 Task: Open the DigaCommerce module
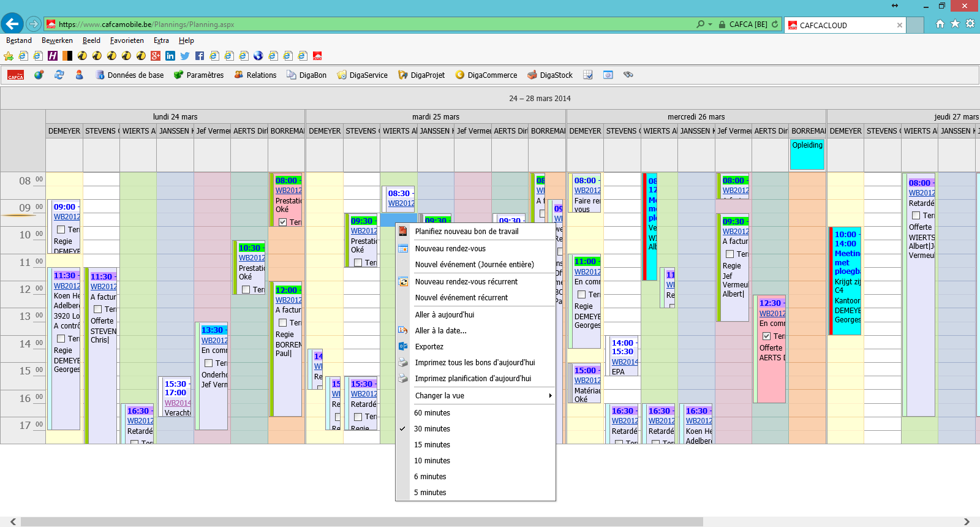click(486, 75)
